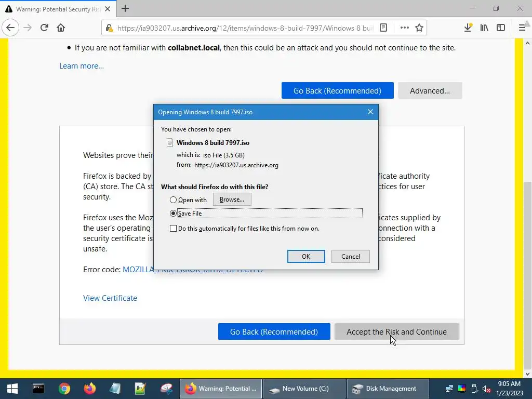This screenshot has height=399, width=532.
Task: Launch Google Chrome from taskbar
Action: point(64,389)
